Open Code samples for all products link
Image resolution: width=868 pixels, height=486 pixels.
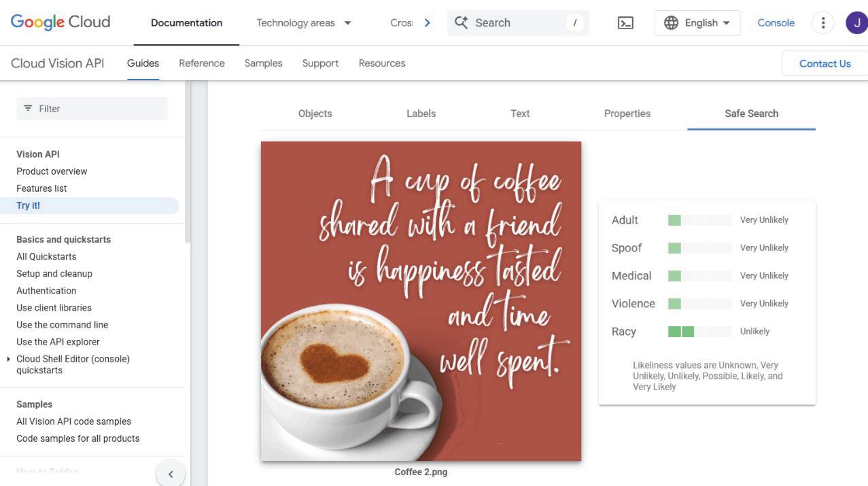(x=78, y=438)
